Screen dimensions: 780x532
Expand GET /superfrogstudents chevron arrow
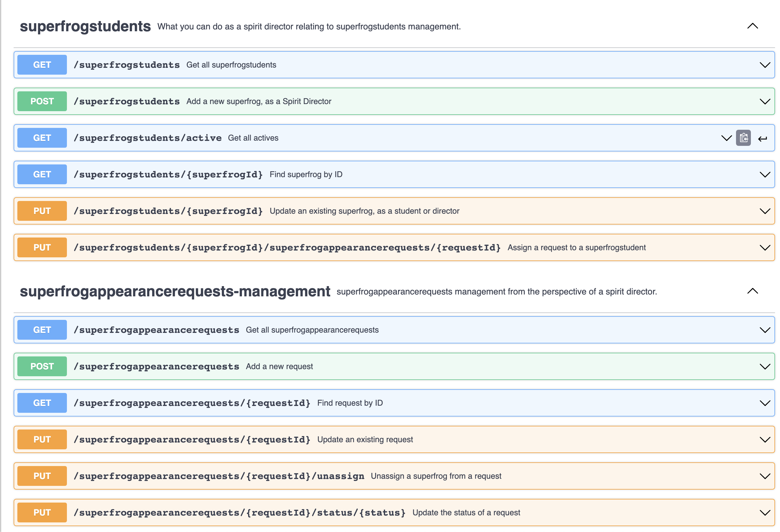pyautogui.click(x=765, y=65)
